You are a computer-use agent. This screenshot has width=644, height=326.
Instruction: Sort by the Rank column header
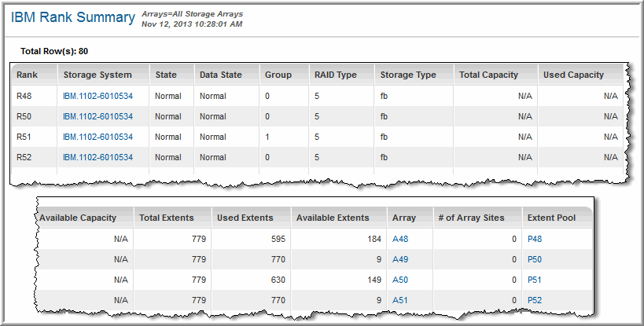[x=27, y=75]
